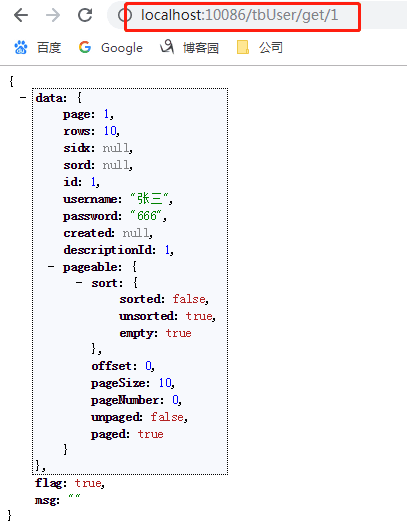Click the 博客园 bookmark icon
The width and height of the screenshot is (407, 525).
(x=167, y=47)
